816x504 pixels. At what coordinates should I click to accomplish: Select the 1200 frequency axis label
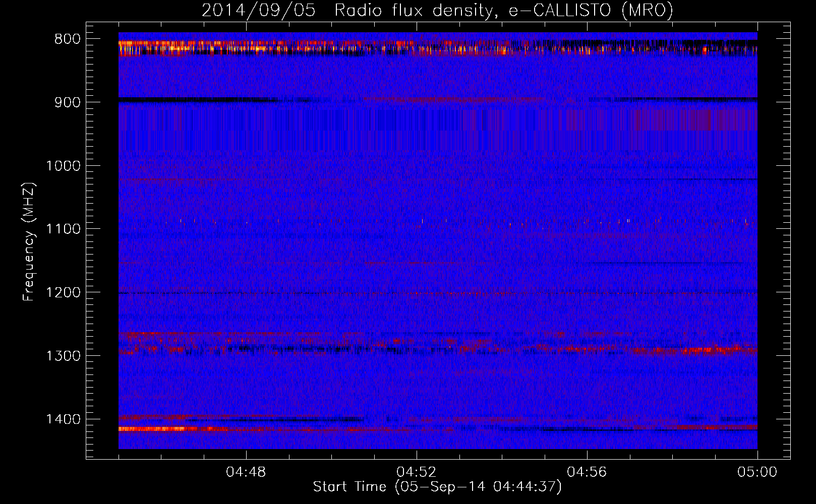63,293
